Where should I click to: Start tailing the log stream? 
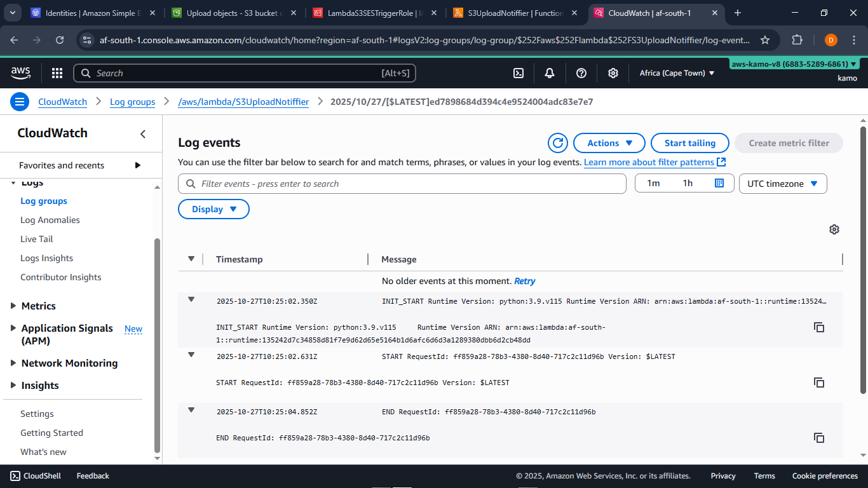(689, 143)
